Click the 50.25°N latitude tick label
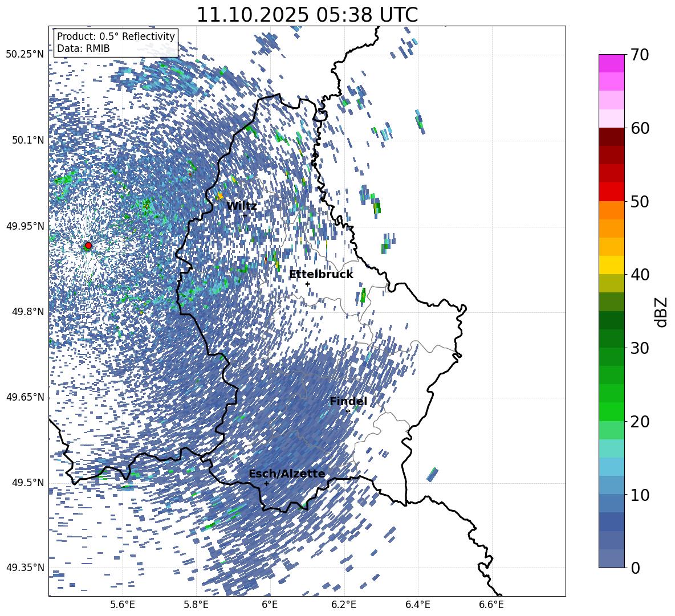Screen dimensions: 675x616 point(25,55)
